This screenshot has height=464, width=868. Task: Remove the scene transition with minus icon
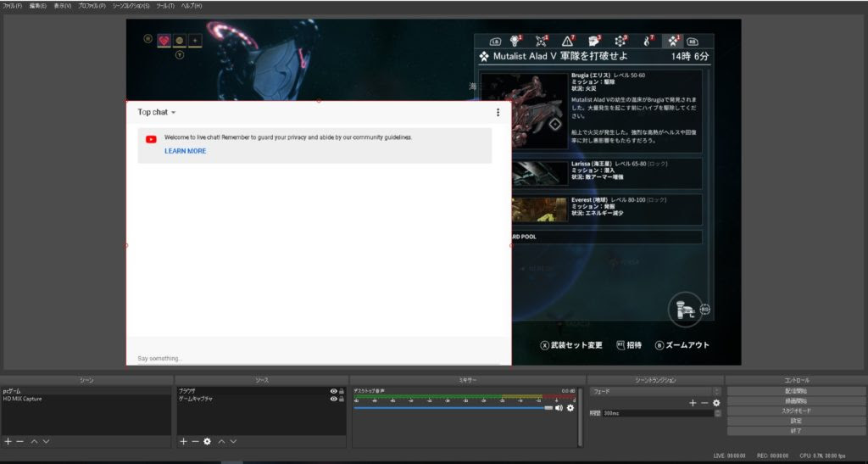point(704,403)
